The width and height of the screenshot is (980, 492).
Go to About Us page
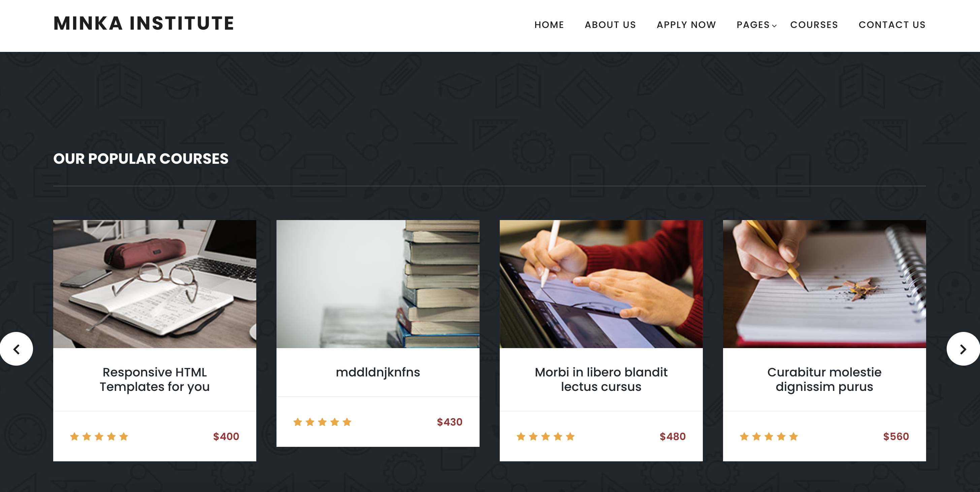pos(610,25)
